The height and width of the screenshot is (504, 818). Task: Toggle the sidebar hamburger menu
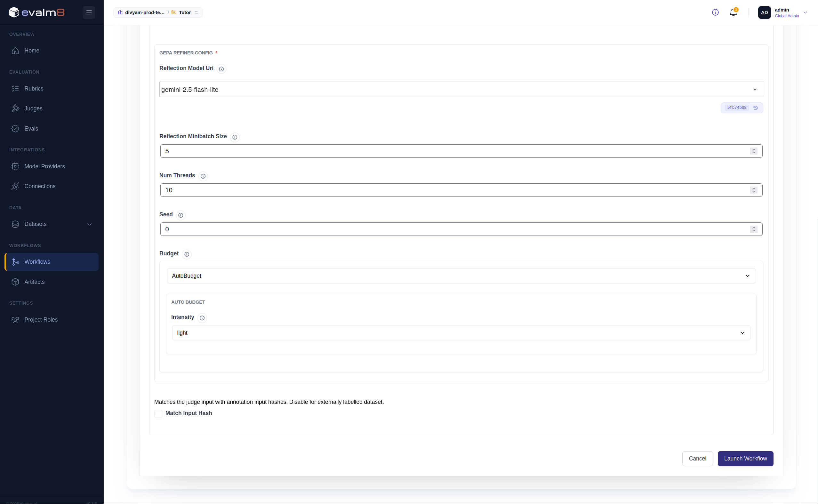pos(89,12)
